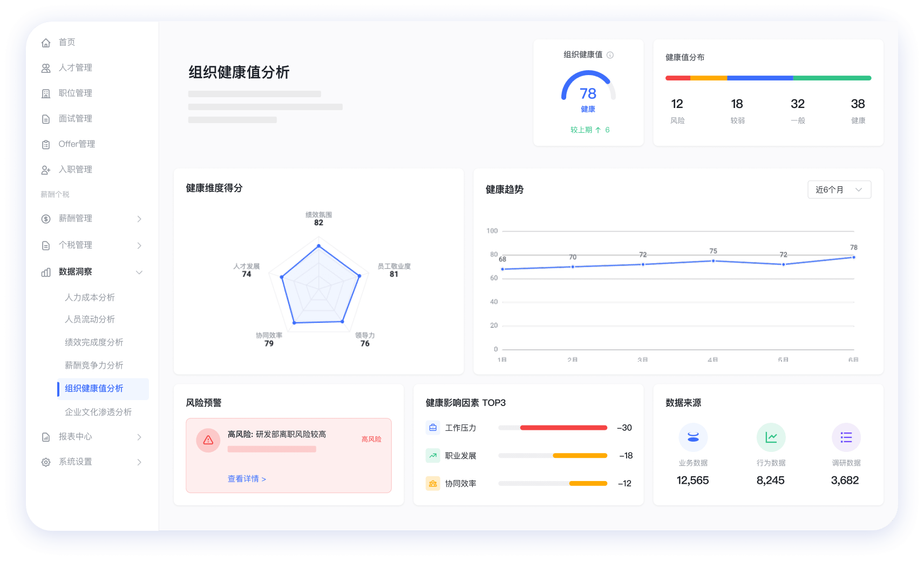Click the 12,565 业务数据 value

pos(693,481)
